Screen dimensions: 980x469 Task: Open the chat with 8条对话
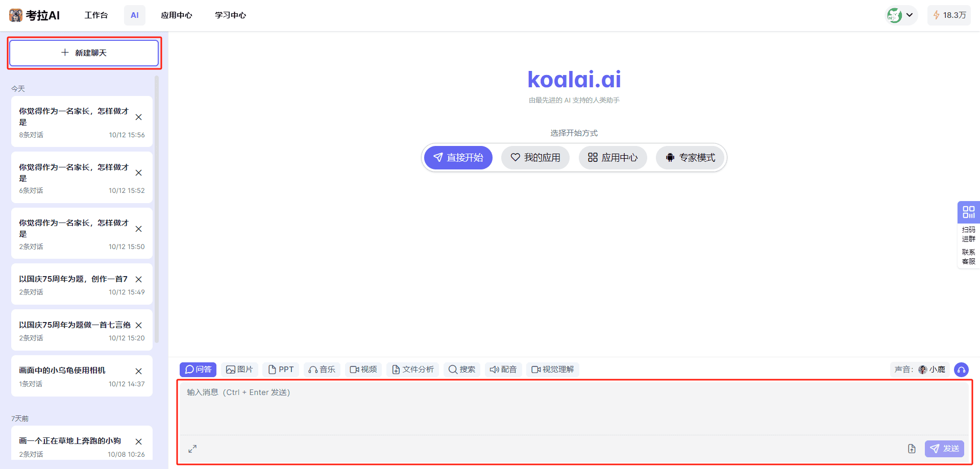coord(82,122)
